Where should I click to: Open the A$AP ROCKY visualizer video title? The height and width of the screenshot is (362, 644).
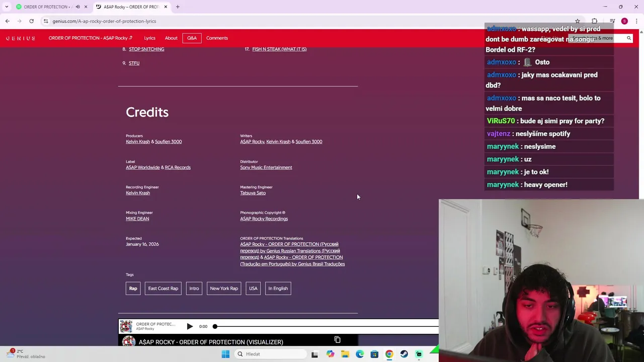[211, 342]
